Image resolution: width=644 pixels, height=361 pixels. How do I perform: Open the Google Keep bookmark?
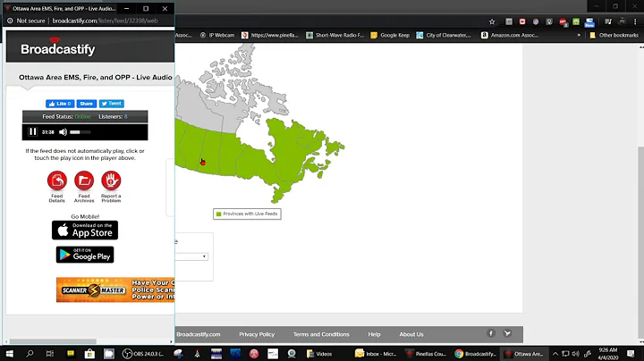pos(390,35)
